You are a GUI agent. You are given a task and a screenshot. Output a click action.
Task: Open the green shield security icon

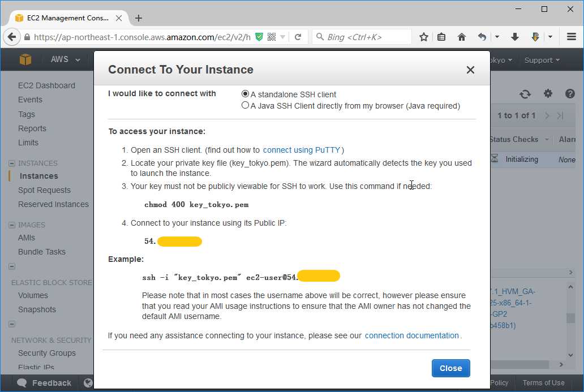[x=259, y=37]
